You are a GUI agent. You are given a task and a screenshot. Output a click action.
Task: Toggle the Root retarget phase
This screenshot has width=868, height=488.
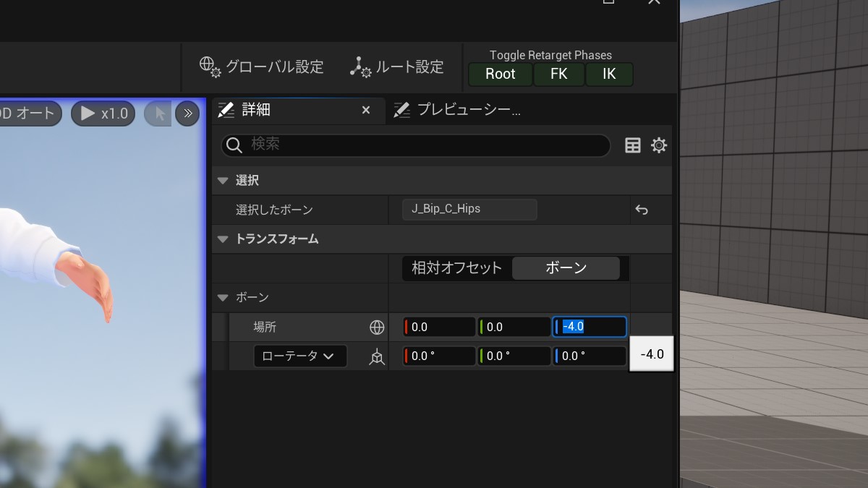(x=500, y=74)
